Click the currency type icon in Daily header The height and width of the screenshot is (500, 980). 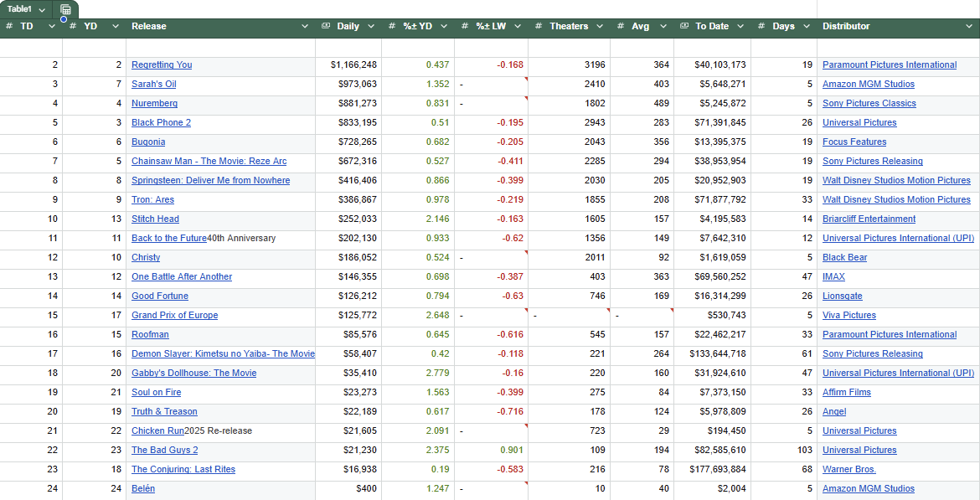(326, 27)
